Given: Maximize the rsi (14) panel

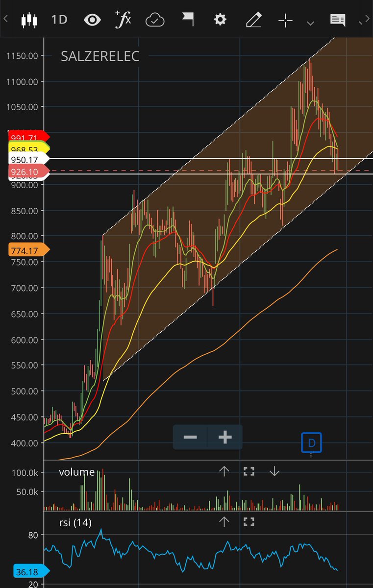Looking at the screenshot, I should pyautogui.click(x=249, y=522).
